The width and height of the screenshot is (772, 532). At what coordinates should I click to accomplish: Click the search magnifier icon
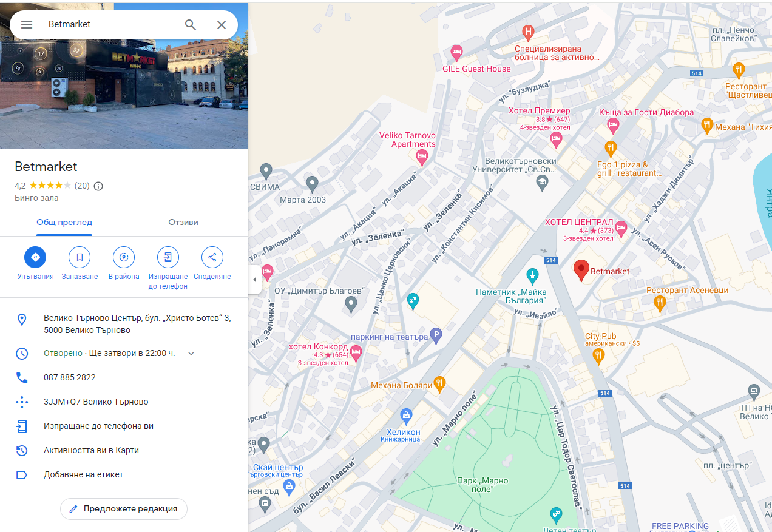[x=191, y=25]
